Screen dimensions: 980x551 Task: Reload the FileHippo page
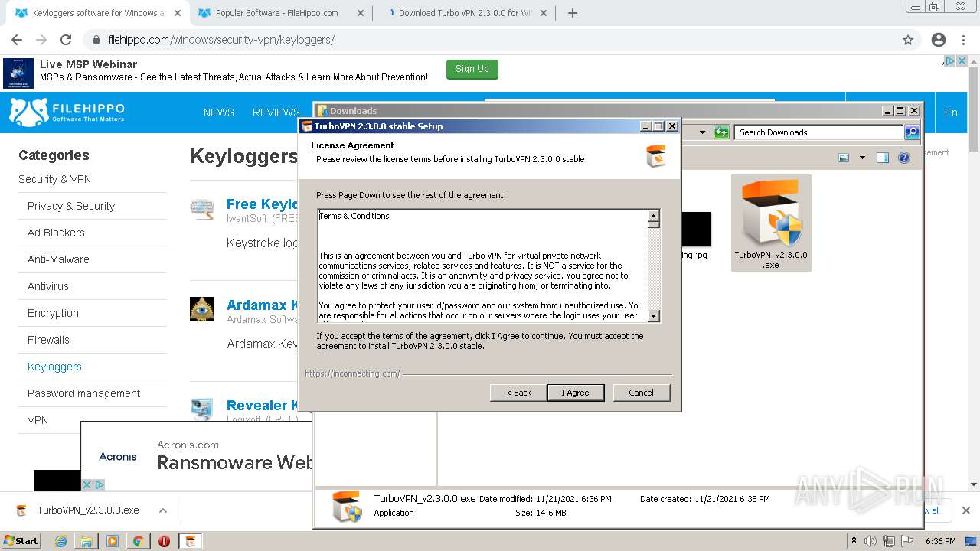(x=66, y=40)
